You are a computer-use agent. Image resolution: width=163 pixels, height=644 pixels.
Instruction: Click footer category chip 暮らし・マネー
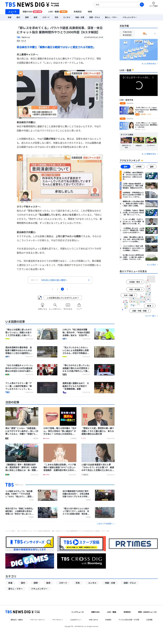pyautogui.click(x=15, y=588)
